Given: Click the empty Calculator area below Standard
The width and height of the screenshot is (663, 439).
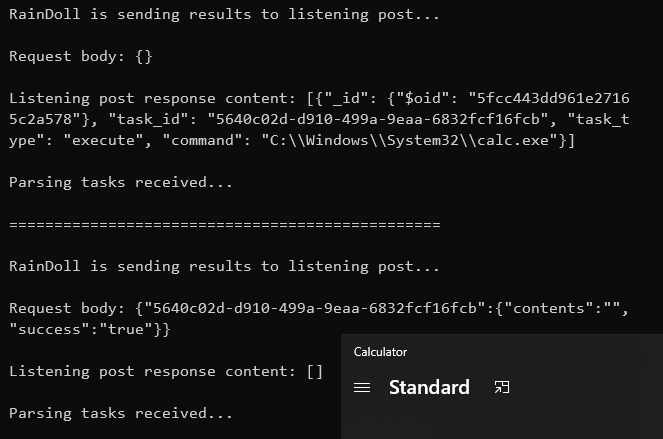Looking at the screenshot, I should [x=501, y=421].
